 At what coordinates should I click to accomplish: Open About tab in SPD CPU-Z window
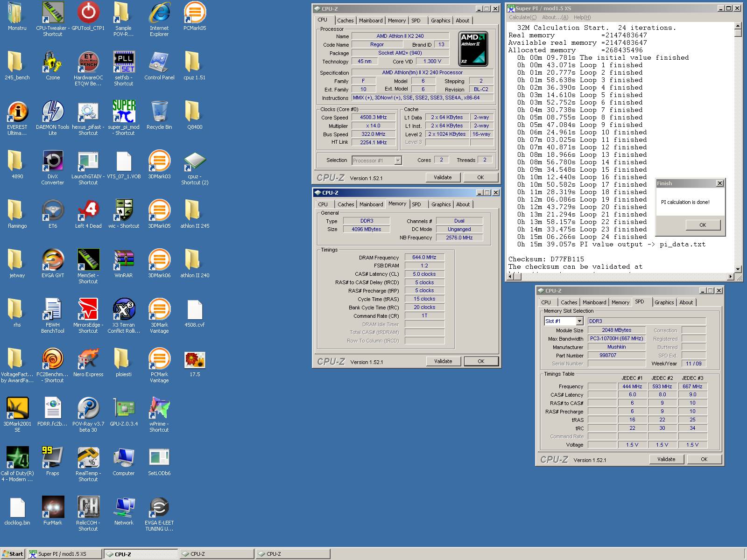[x=686, y=302]
